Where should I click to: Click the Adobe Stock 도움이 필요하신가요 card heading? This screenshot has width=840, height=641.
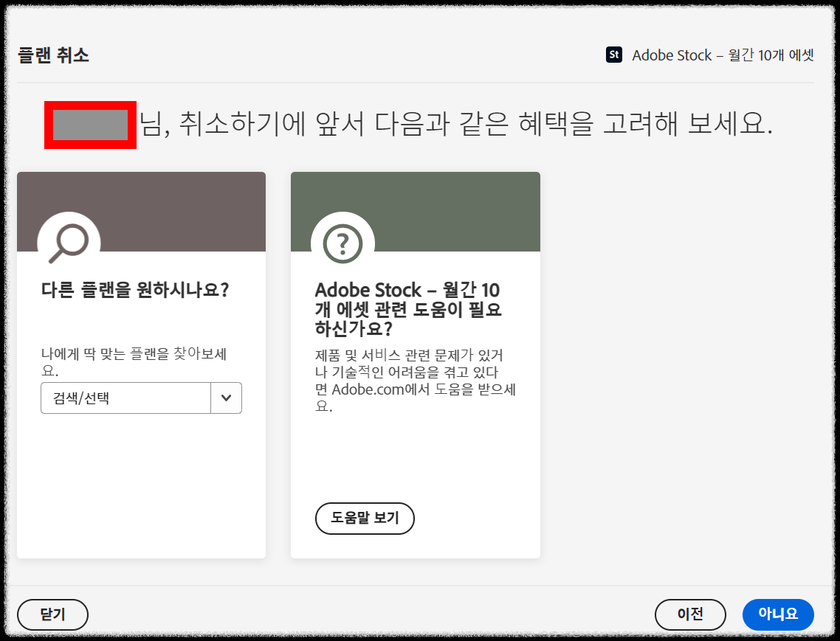408,310
